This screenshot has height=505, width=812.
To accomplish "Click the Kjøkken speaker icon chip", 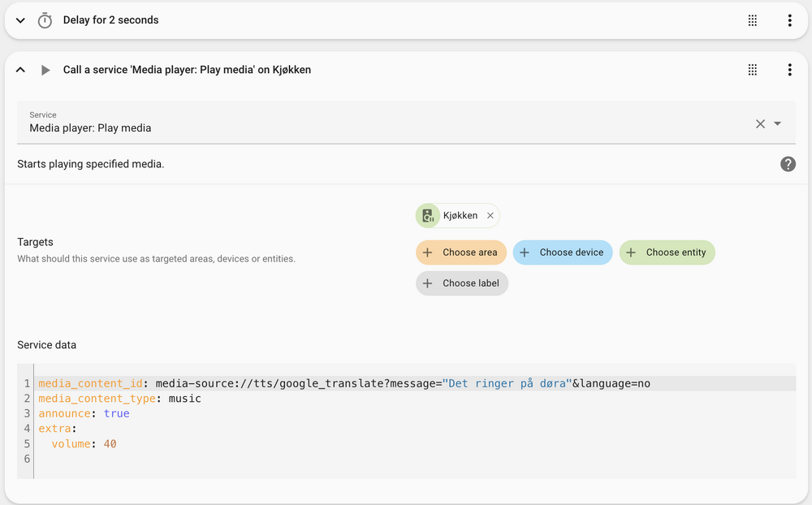I will point(428,216).
